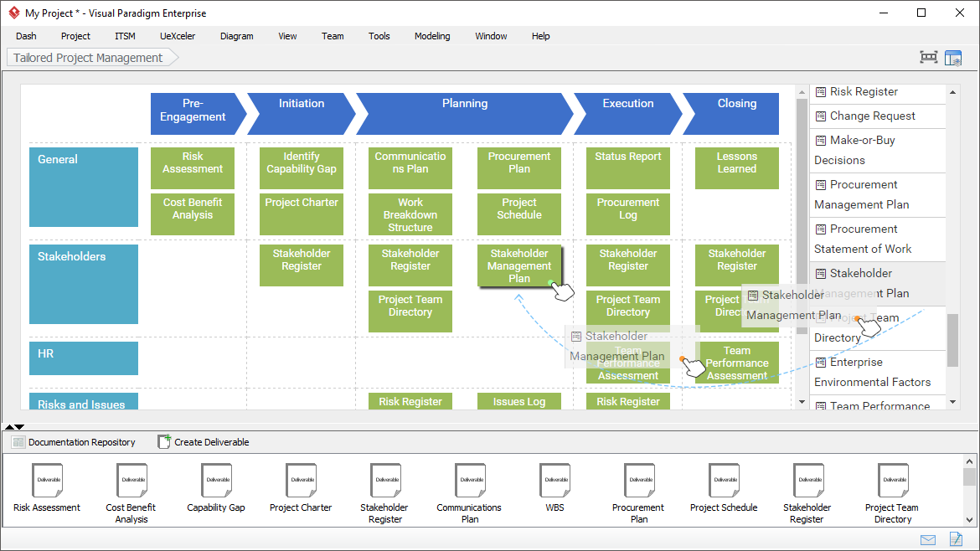Click the Issues Log box
The height and width of the screenshot is (551, 980).
(x=518, y=401)
